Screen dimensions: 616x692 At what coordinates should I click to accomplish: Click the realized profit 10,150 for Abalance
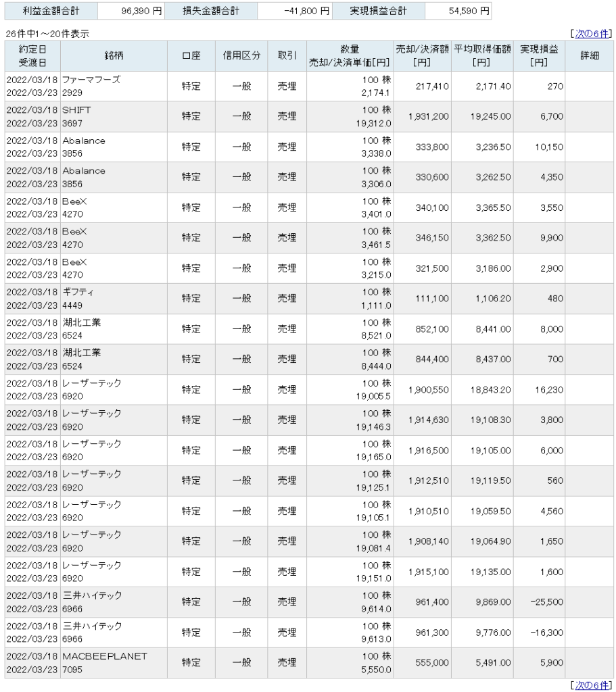tap(549, 147)
